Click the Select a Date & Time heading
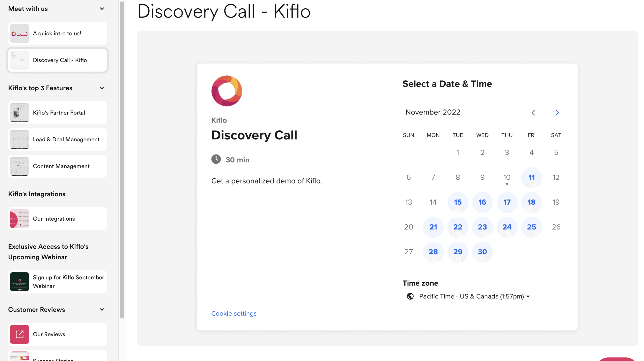The height and width of the screenshot is (361, 644). (447, 84)
